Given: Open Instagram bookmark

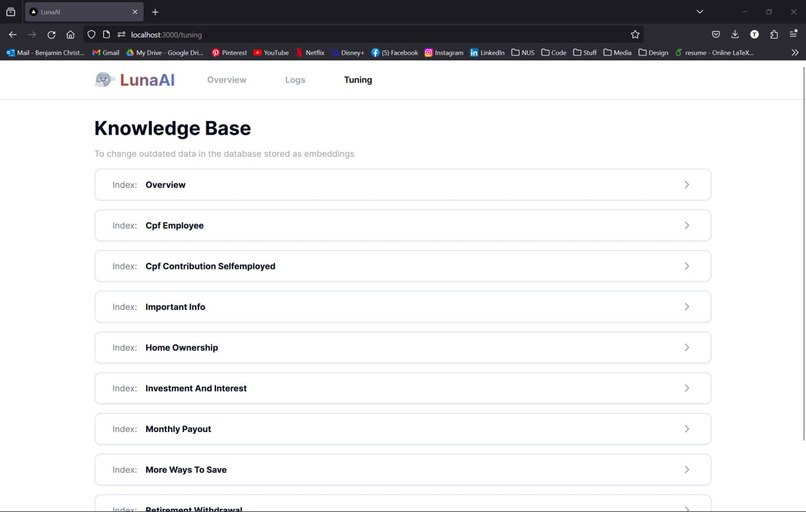Looking at the screenshot, I should 444,52.
